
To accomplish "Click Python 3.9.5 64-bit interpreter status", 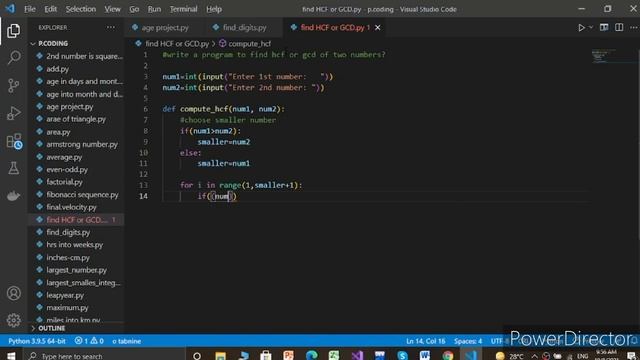I will tap(37, 341).
